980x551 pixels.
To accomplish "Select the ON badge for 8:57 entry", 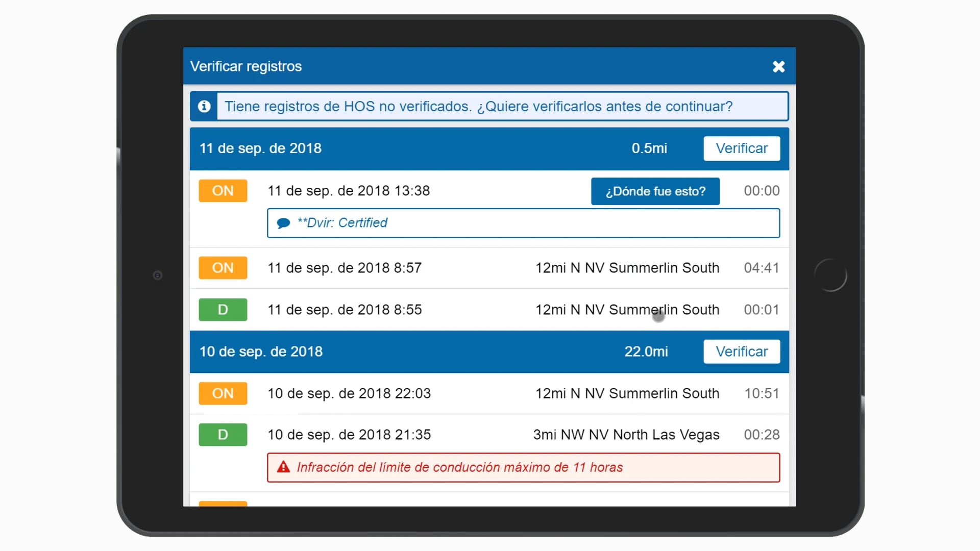I will 223,268.
